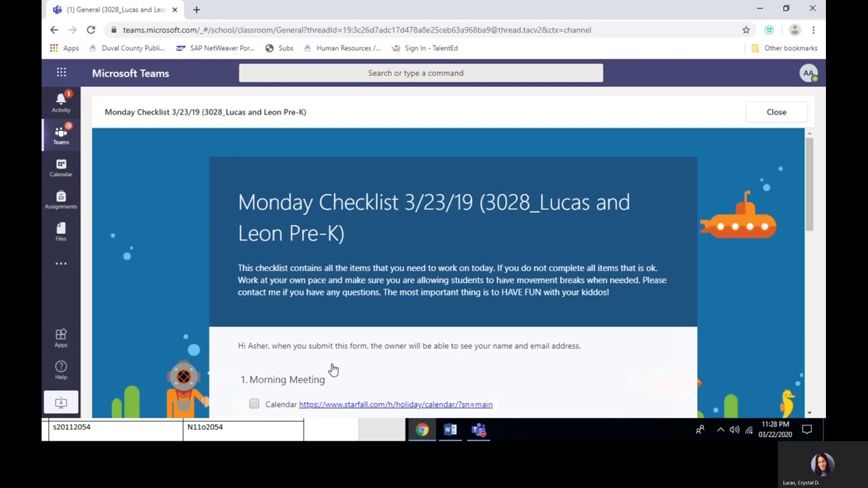Open SAP NetWeaver Portal bookmark
Image resolution: width=868 pixels, height=488 pixels.
tap(215, 48)
